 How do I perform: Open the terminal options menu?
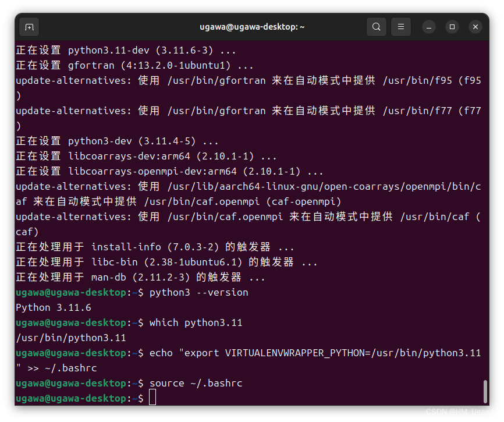pyautogui.click(x=400, y=27)
